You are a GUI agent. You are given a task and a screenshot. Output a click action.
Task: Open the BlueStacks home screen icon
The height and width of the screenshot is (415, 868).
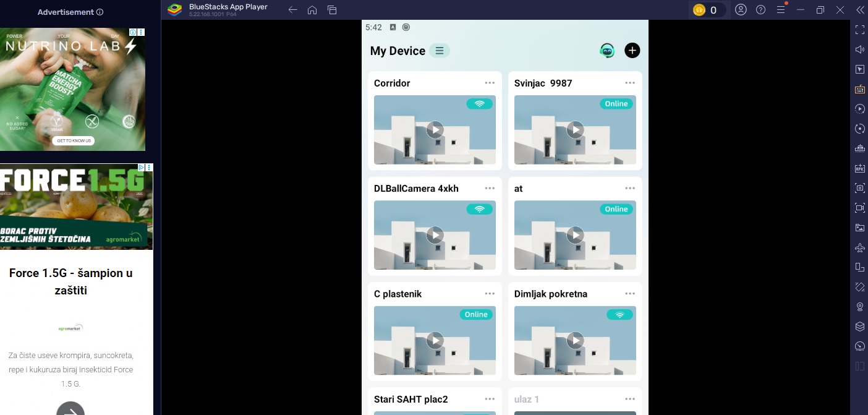pyautogui.click(x=312, y=10)
